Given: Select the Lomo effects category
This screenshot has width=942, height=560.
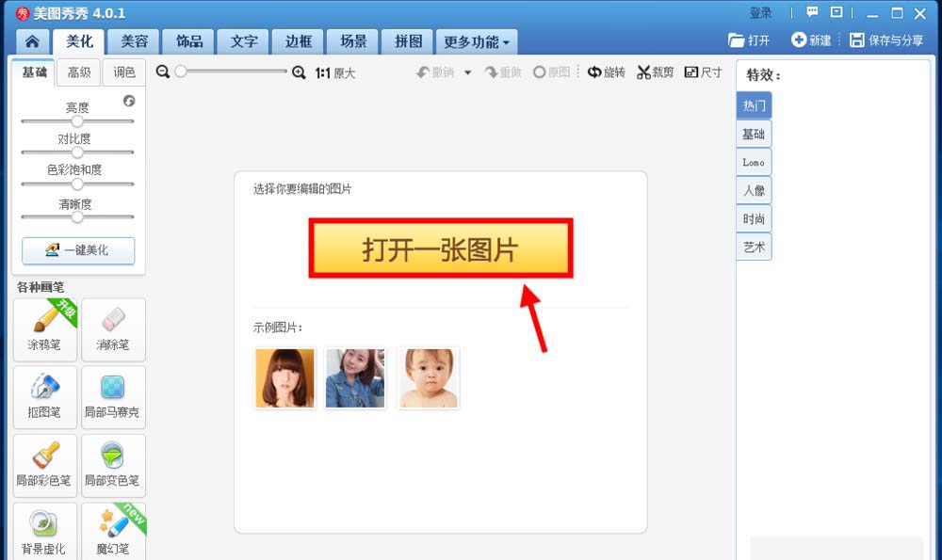Looking at the screenshot, I should (753, 162).
